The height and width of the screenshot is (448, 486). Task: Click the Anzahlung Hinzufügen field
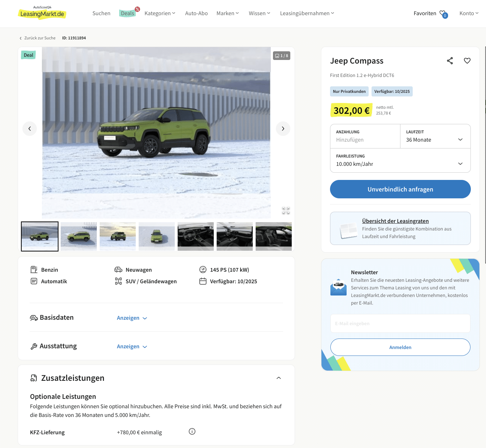pyautogui.click(x=365, y=136)
